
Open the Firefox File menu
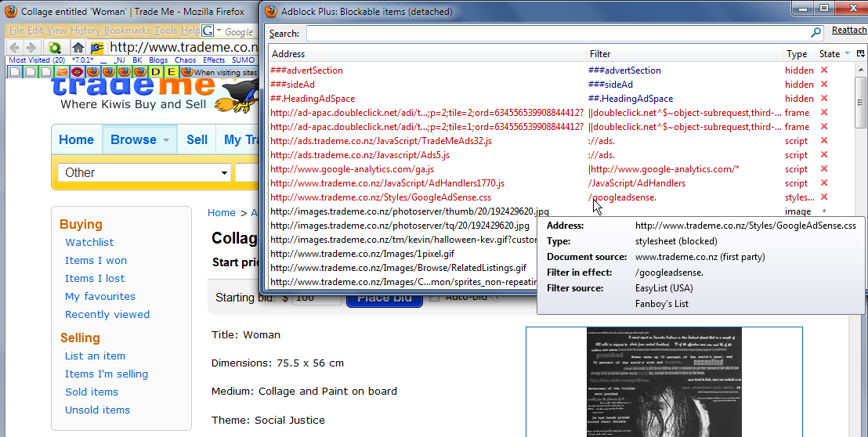click(x=16, y=31)
